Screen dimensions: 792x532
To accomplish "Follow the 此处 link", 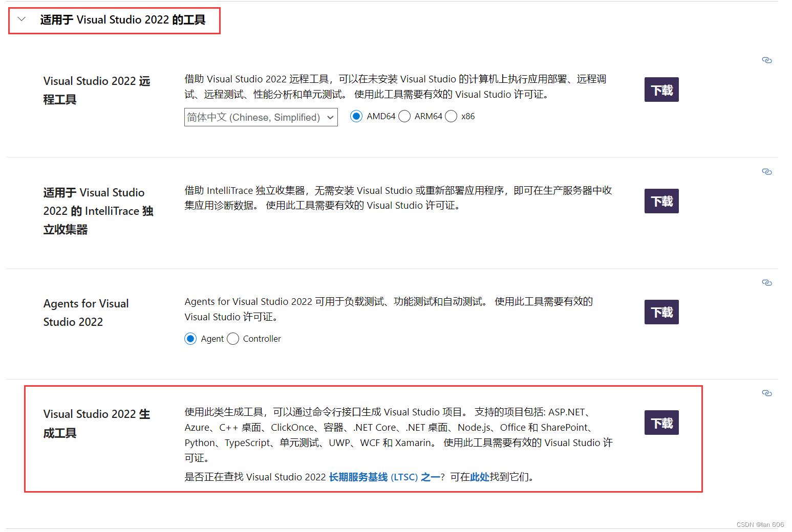I will (480, 477).
